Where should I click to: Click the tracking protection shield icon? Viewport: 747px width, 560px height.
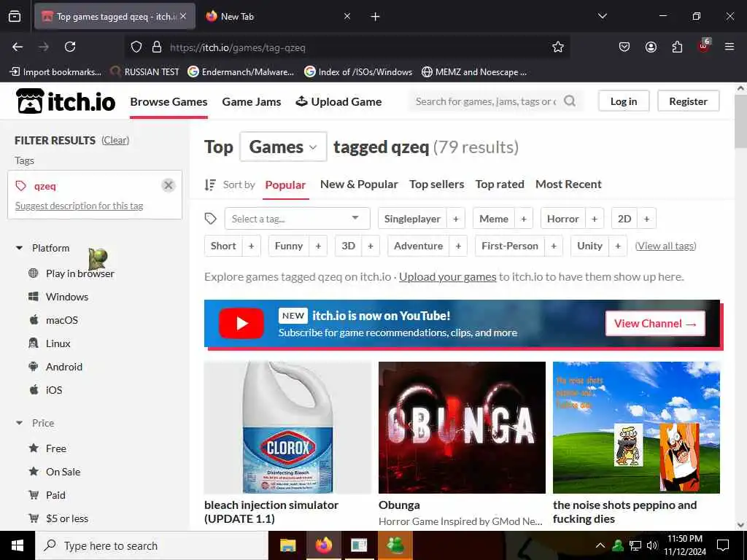click(x=136, y=47)
